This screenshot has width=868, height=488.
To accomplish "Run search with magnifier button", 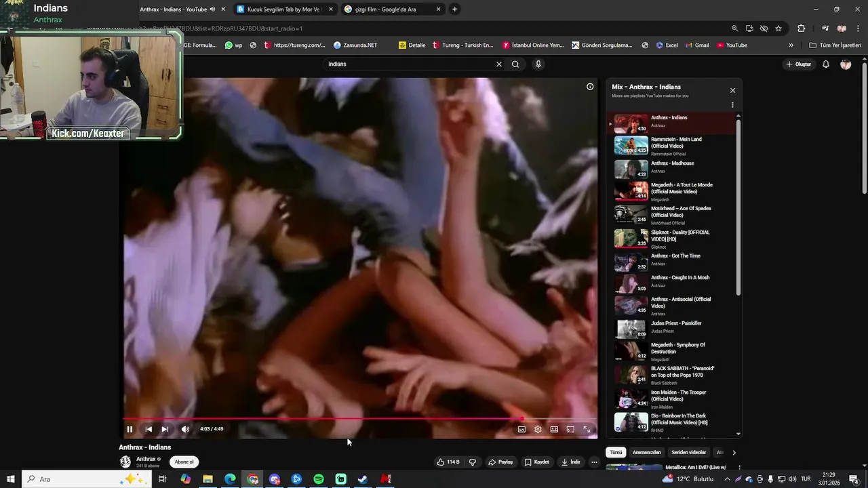I will pos(515,64).
